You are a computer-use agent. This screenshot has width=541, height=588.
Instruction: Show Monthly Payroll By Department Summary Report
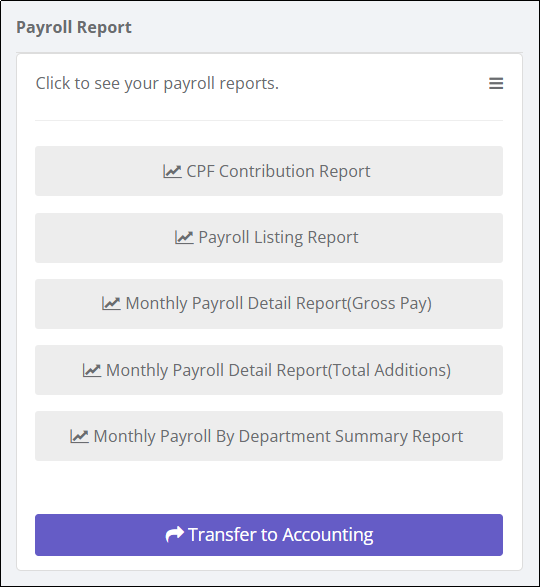pyautogui.click(x=269, y=436)
